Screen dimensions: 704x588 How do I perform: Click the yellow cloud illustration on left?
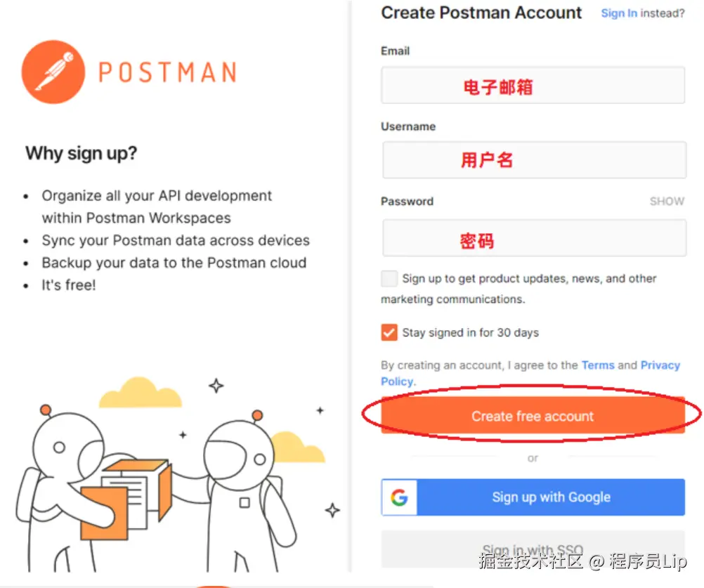pyautogui.click(x=140, y=392)
